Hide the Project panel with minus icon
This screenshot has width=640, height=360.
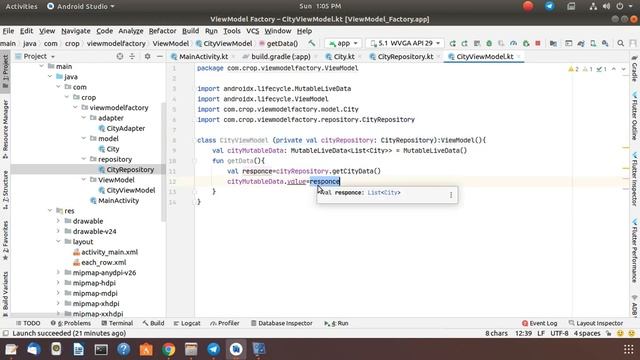160,56
